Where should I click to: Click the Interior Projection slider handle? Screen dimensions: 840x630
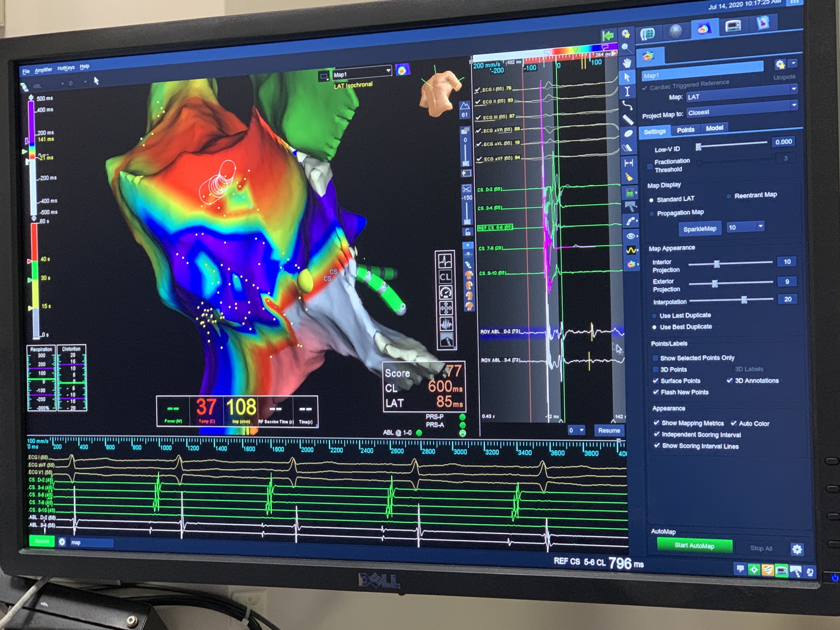click(717, 264)
